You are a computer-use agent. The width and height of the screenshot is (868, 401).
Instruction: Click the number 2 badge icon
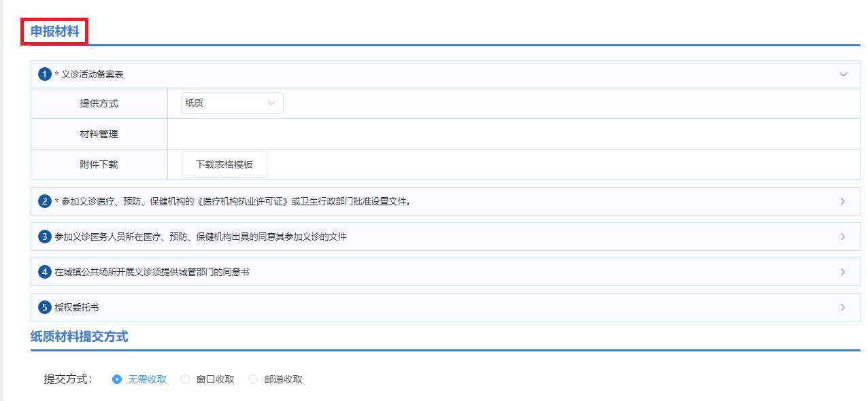click(45, 201)
